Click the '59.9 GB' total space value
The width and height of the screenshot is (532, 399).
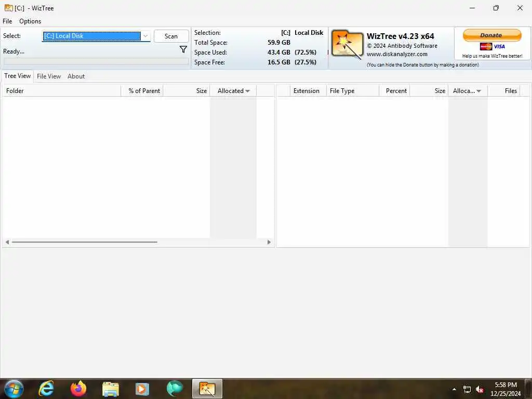279,43
